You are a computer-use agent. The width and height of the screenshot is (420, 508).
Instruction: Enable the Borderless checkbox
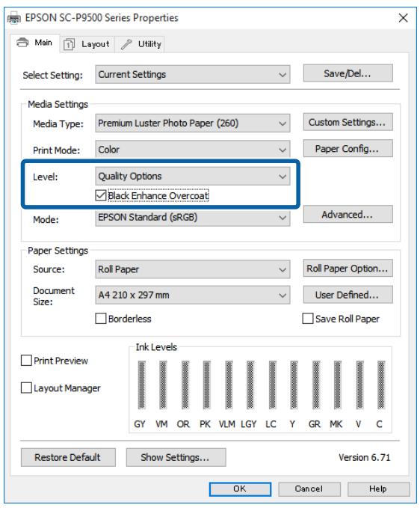tap(101, 319)
